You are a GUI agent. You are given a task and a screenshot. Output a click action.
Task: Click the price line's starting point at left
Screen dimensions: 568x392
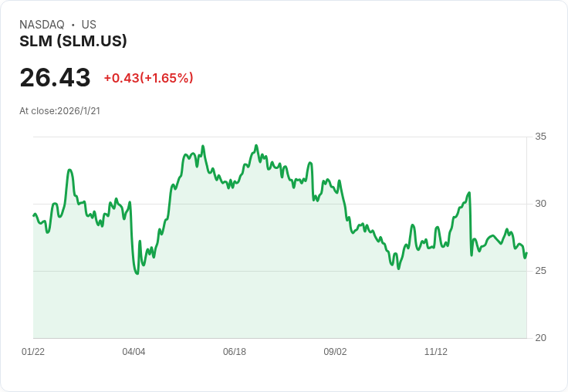click(x=34, y=215)
